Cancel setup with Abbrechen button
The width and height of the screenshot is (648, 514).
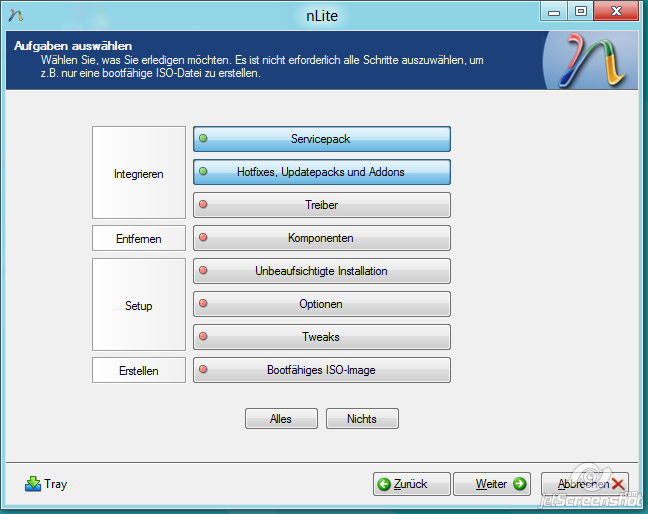(585, 484)
